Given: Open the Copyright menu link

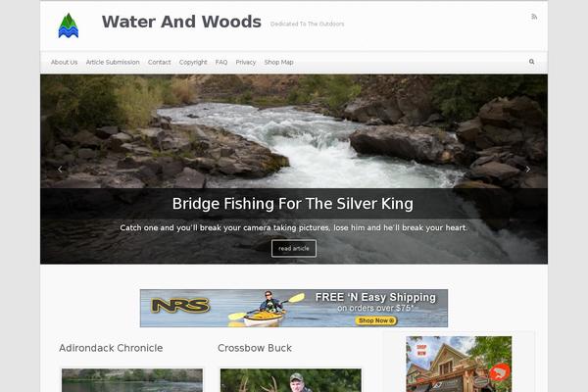Looking at the screenshot, I should [x=193, y=63].
